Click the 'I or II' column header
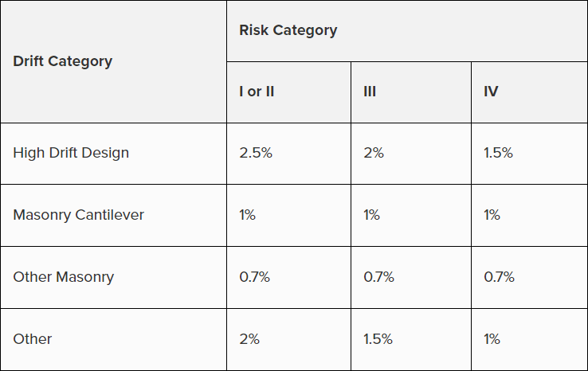The width and height of the screenshot is (588, 371). pos(257,92)
